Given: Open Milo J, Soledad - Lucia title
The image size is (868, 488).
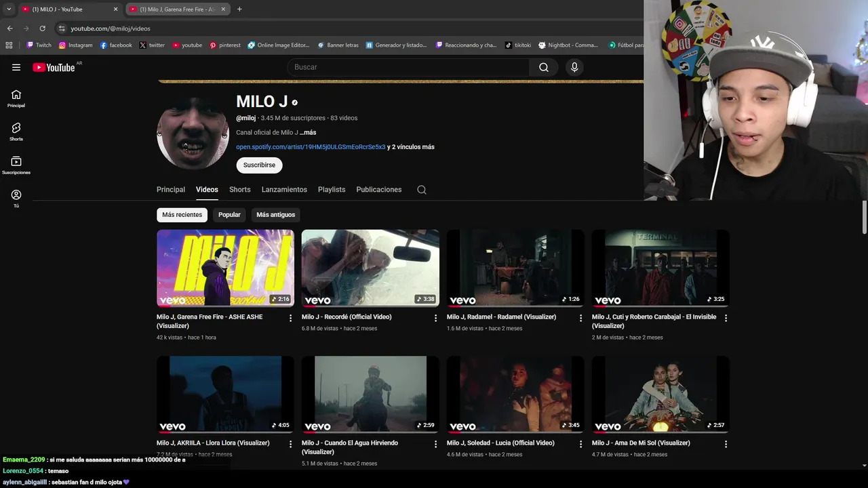Looking at the screenshot, I should (500, 443).
